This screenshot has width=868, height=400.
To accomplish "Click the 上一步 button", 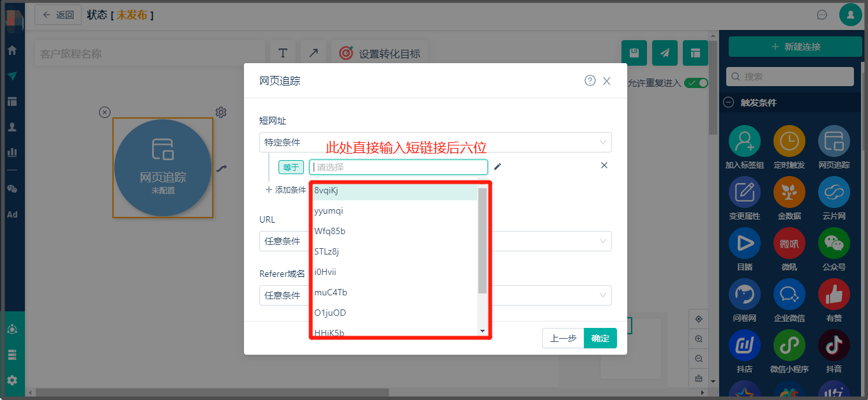I will (x=563, y=338).
